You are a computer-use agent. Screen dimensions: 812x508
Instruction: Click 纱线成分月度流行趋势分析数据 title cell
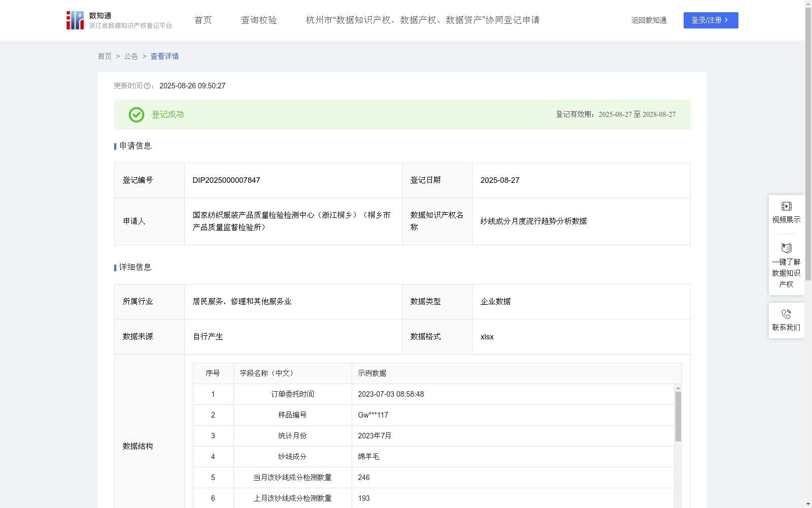pos(581,221)
